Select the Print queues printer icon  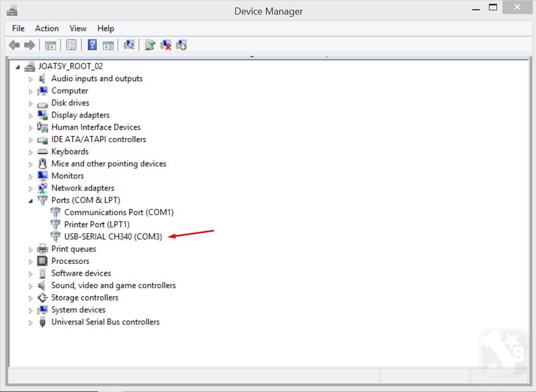(x=42, y=249)
